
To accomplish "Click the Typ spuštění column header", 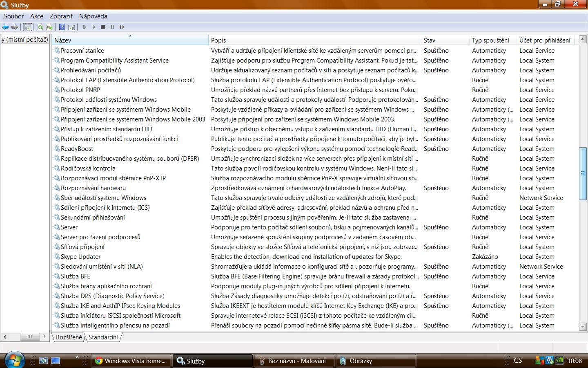I will (493, 40).
